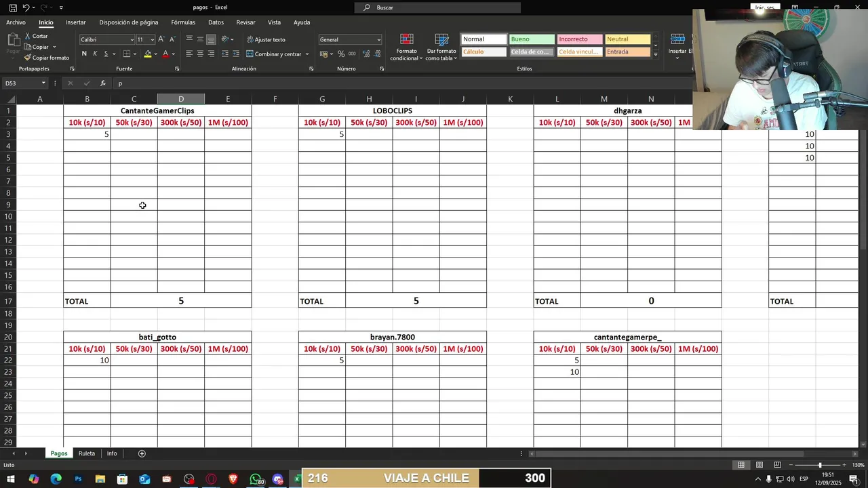The image size is (868, 488).
Task: Click Combinar y centrar button
Action: pos(274,54)
